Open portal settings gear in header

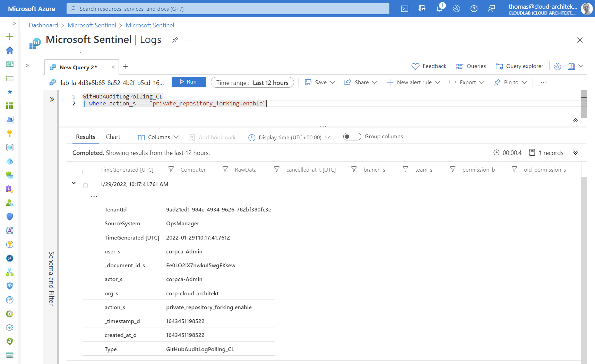(457, 9)
